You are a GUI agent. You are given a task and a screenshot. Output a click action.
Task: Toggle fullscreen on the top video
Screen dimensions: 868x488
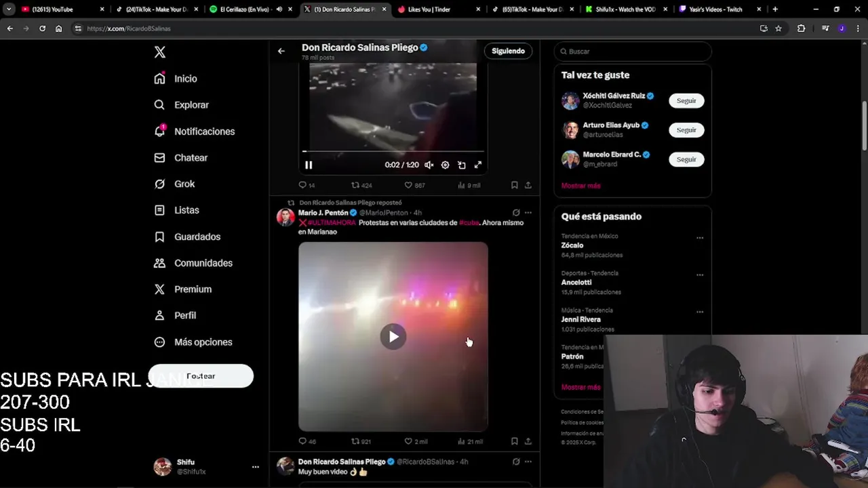[x=477, y=165]
